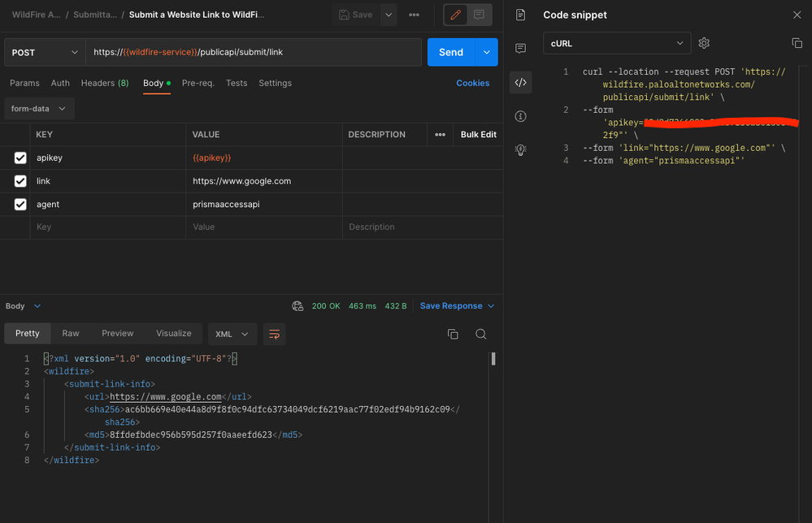Open the comments sidebar icon
This screenshot has width=812, height=523.
[520, 49]
